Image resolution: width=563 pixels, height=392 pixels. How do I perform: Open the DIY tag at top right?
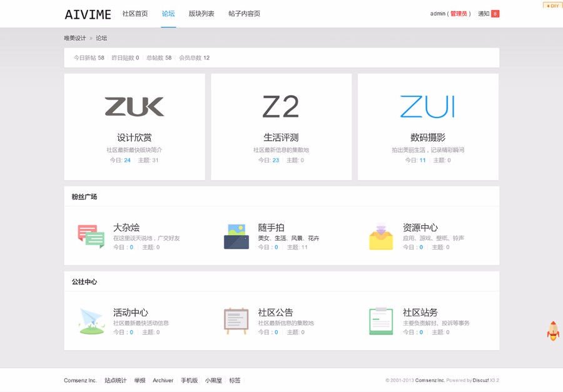click(553, 6)
